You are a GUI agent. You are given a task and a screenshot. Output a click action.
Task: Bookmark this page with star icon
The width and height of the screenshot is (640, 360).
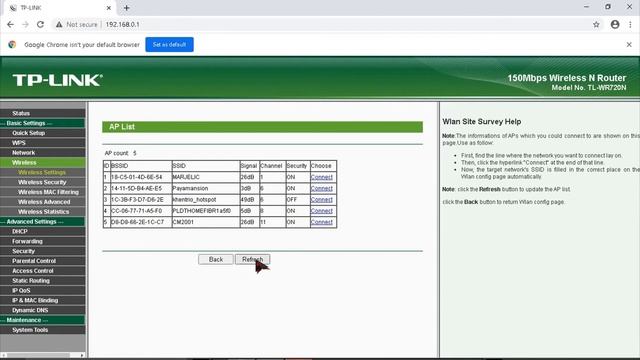pos(596,24)
